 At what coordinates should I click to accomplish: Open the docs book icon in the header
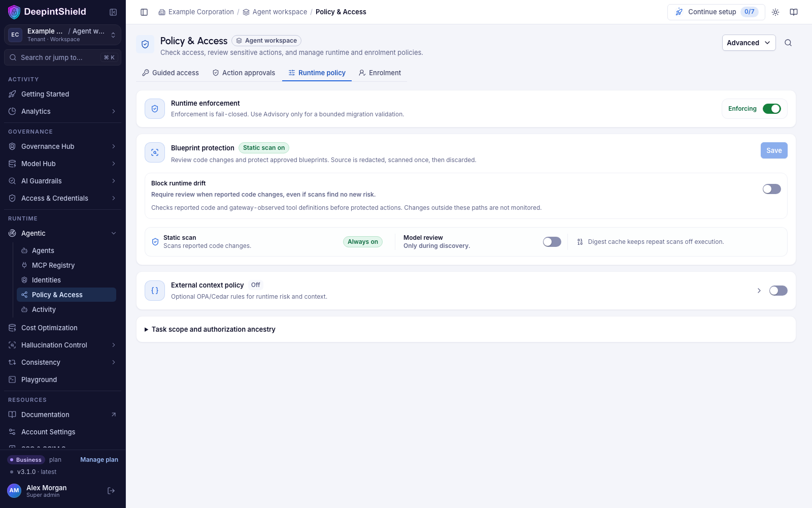(794, 12)
